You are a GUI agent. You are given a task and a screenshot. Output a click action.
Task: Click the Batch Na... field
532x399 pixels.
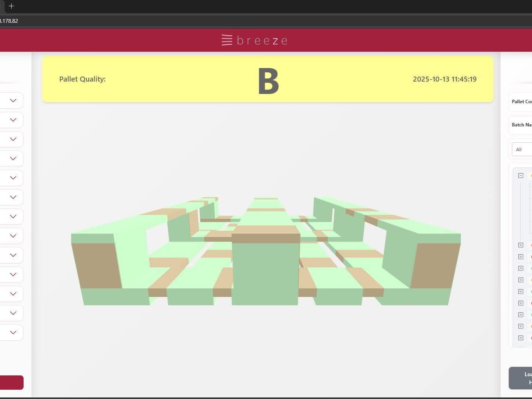(x=521, y=125)
